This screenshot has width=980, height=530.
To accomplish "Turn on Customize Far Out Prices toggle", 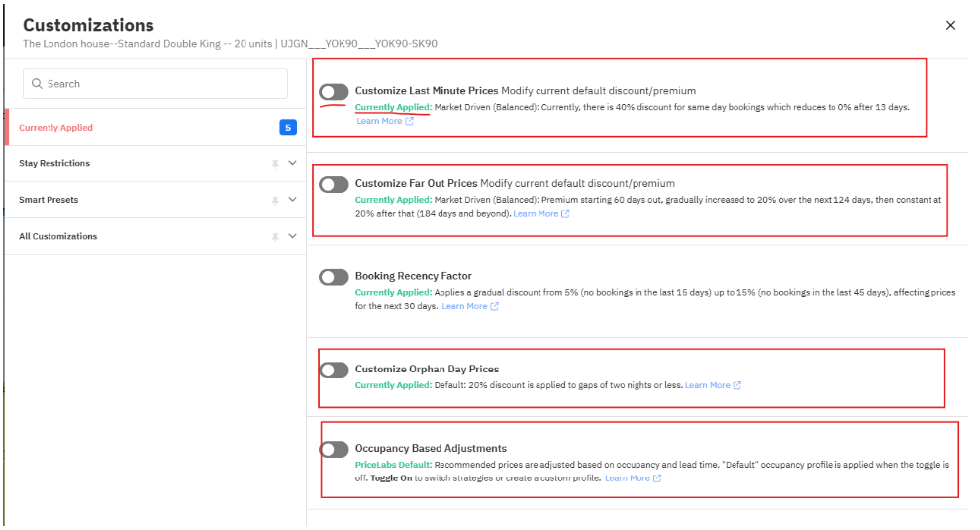I will point(334,184).
